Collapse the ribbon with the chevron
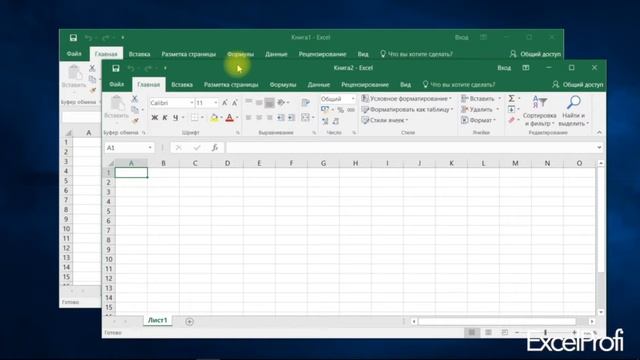The image size is (640, 360). [x=599, y=132]
